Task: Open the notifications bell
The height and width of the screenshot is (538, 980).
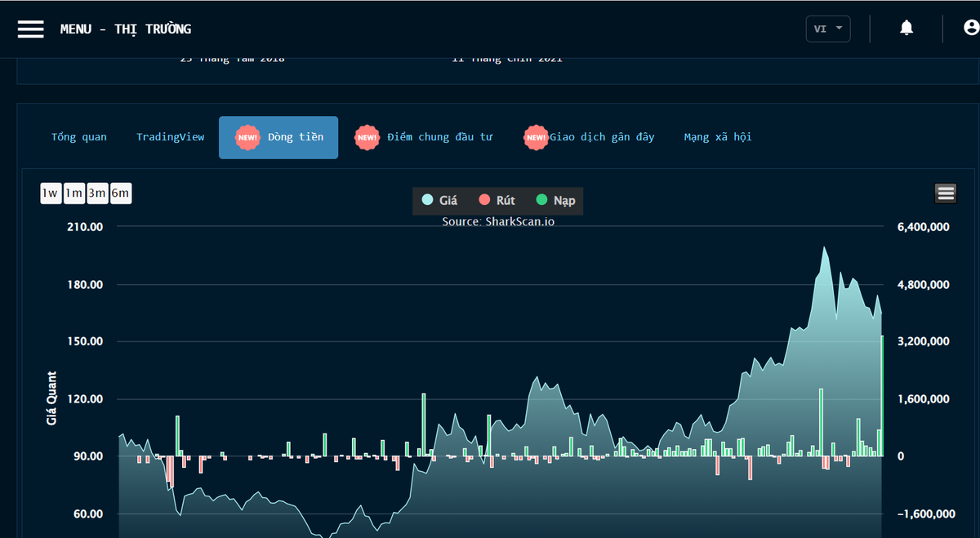Action: (906, 29)
